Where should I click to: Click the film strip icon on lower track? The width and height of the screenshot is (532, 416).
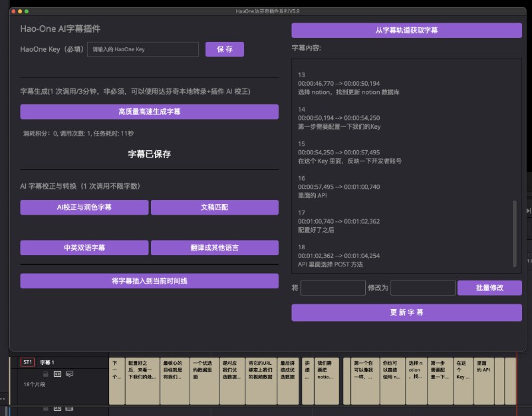coord(69,409)
